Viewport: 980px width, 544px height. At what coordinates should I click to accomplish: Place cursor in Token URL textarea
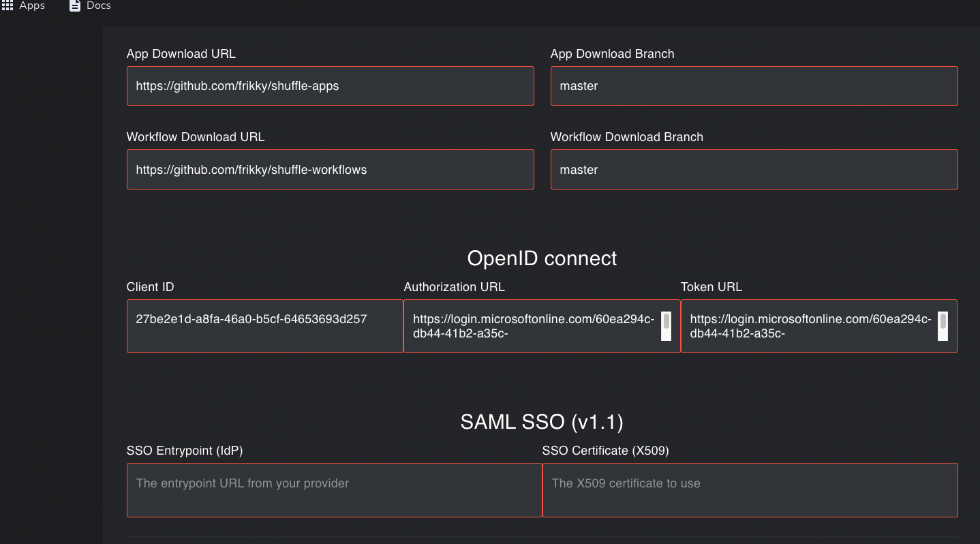tap(810, 326)
